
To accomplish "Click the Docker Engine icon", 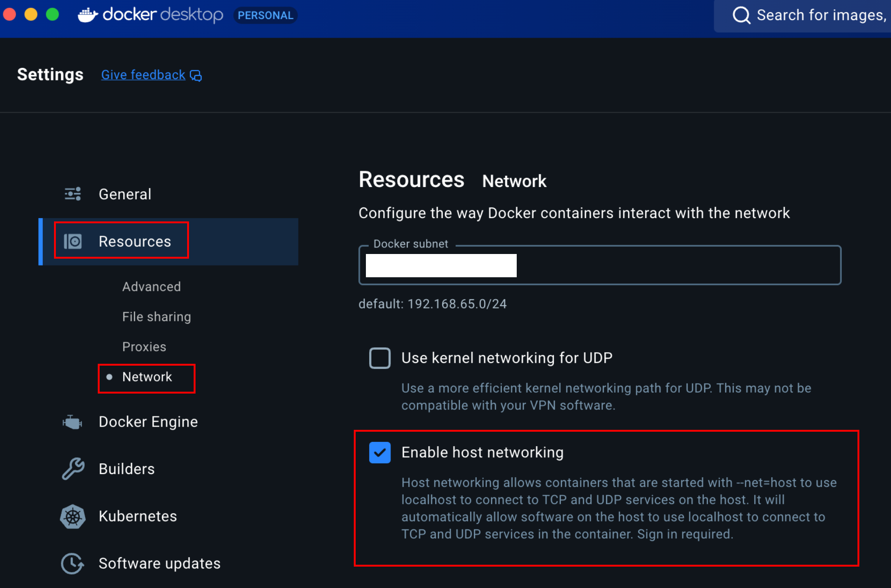I will [x=73, y=422].
